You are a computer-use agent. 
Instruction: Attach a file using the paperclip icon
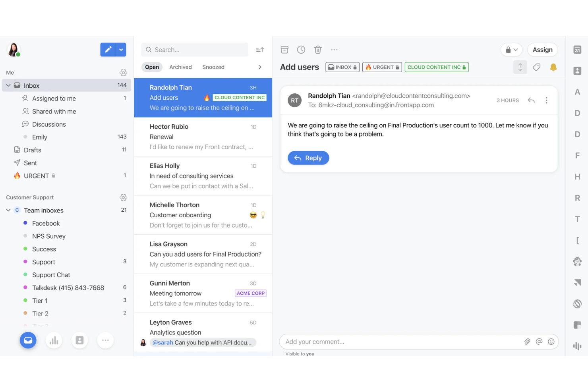pos(527,342)
